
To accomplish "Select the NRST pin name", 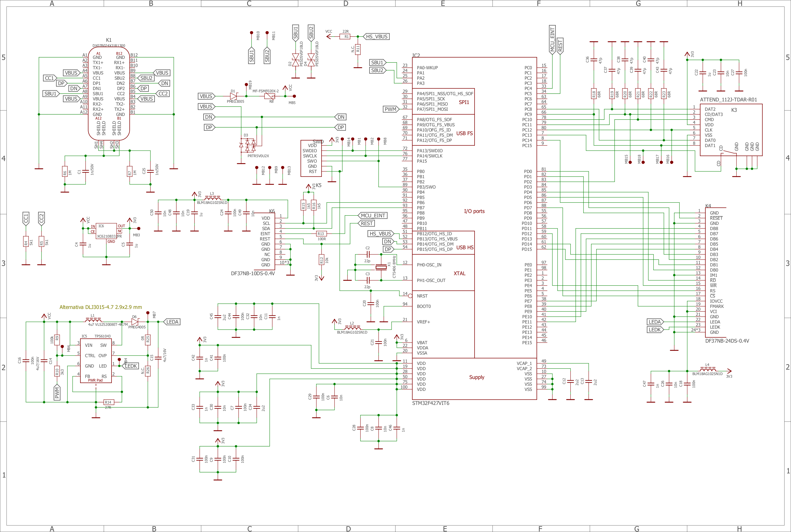I will (x=422, y=296).
